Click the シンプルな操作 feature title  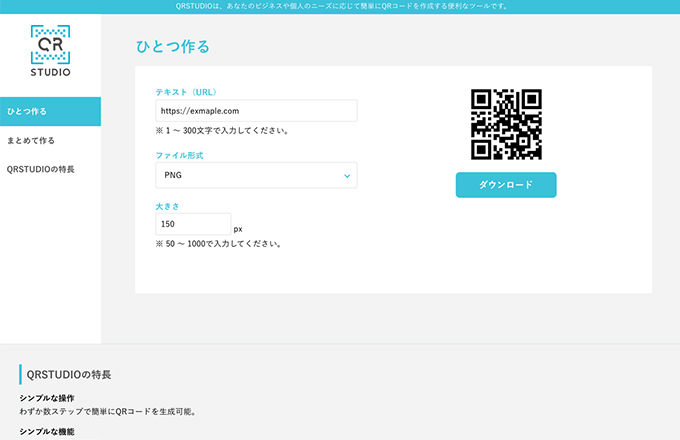pyautogui.click(x=46, y=398)
